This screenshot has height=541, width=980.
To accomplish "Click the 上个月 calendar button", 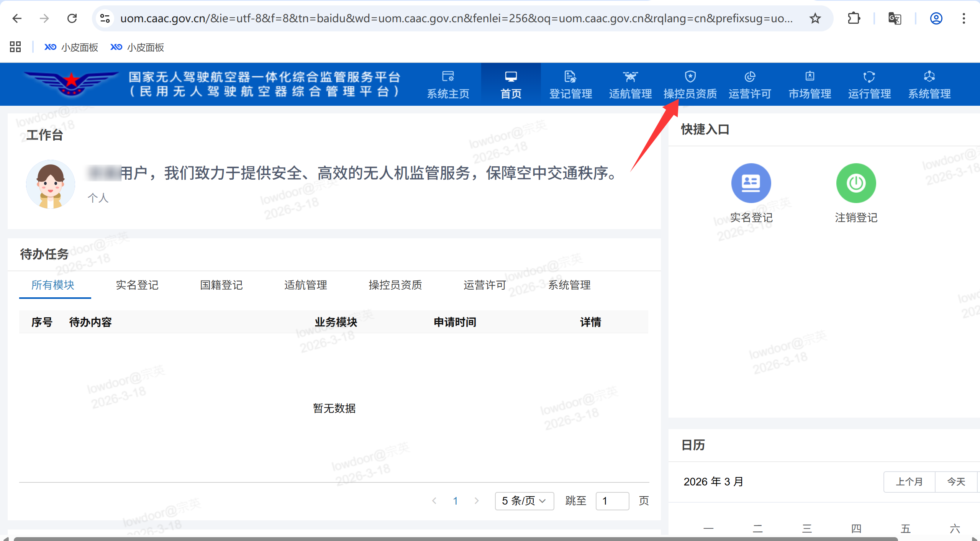I will 909,482.
